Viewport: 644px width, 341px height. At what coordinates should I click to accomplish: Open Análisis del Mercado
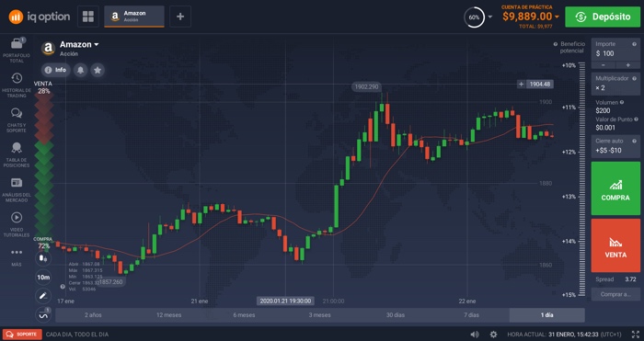pos(17,190)
